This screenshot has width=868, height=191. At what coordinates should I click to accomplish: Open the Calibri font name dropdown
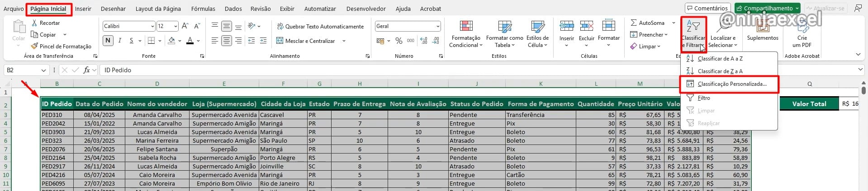pyautogui.click(x=152, y=26)
